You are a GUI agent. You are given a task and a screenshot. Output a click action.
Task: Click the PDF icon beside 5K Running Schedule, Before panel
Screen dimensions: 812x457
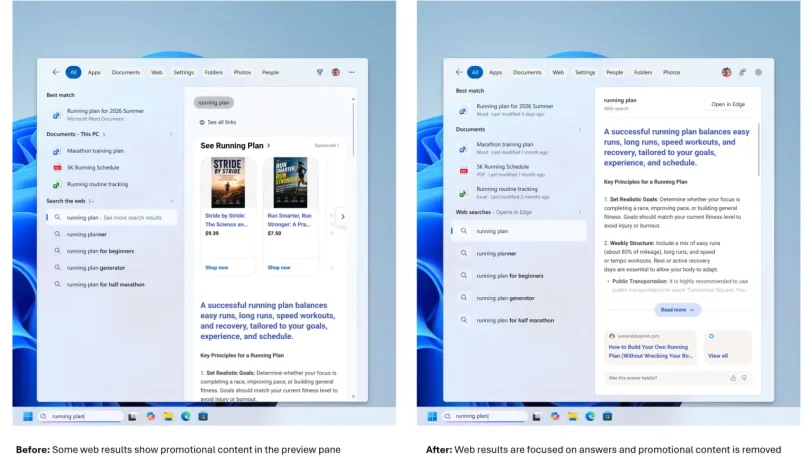57,168
